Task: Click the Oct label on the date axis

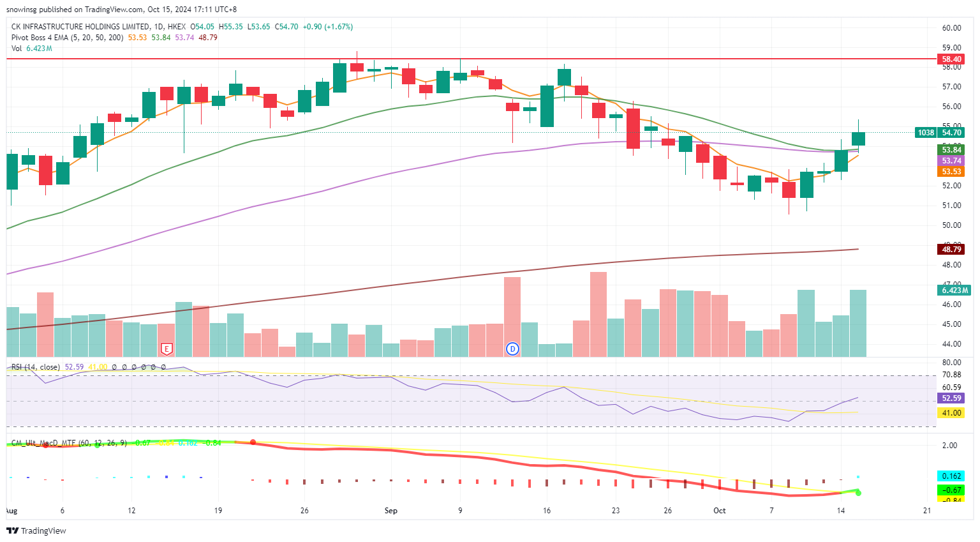Action: (720, 511)
